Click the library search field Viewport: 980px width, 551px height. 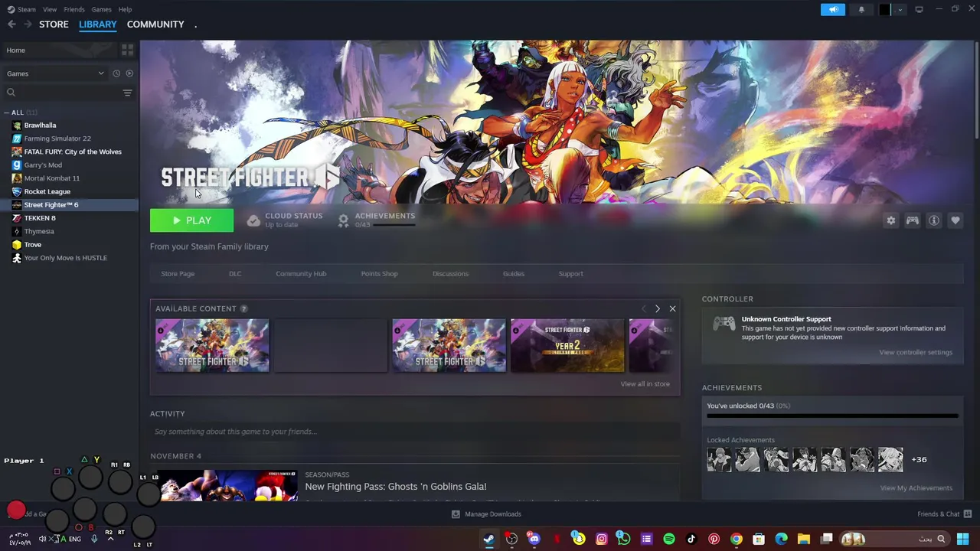(61, 93)
